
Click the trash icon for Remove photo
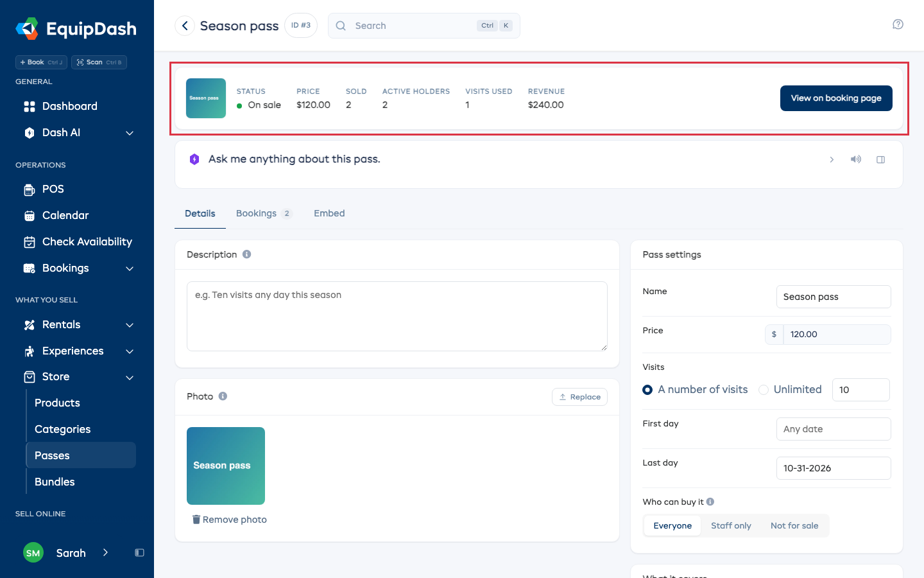196,520
